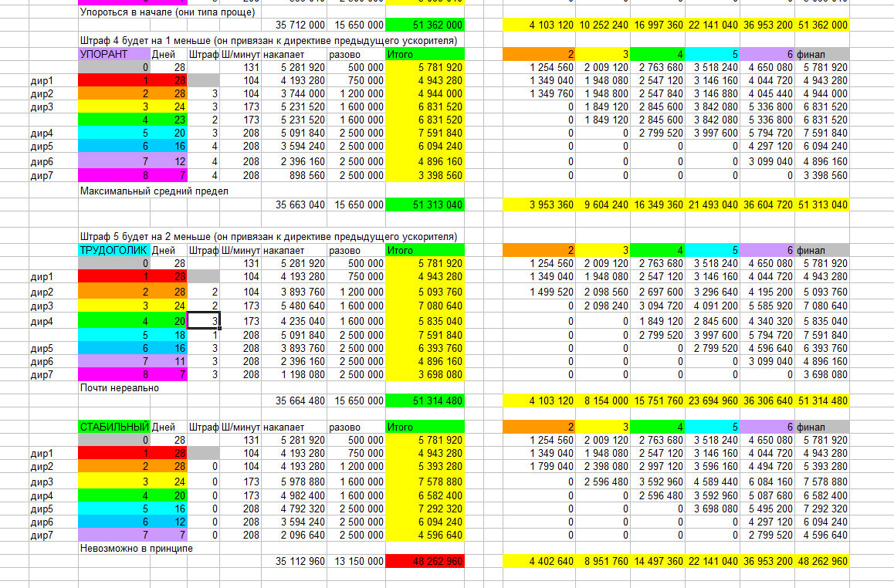Viewport: 894px width, 588px height.
Task: Select the cell showing 3 596 160
Action: [712, 467]
